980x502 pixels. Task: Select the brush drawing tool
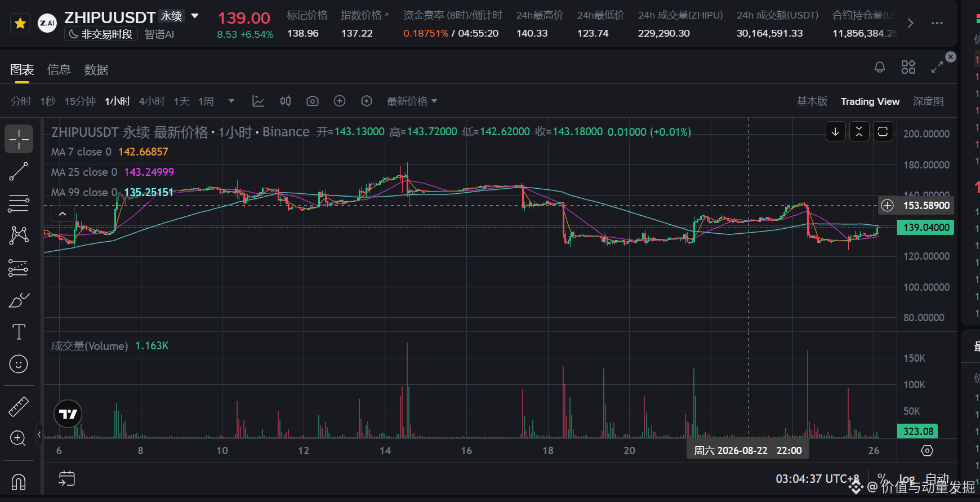[19, 300]
